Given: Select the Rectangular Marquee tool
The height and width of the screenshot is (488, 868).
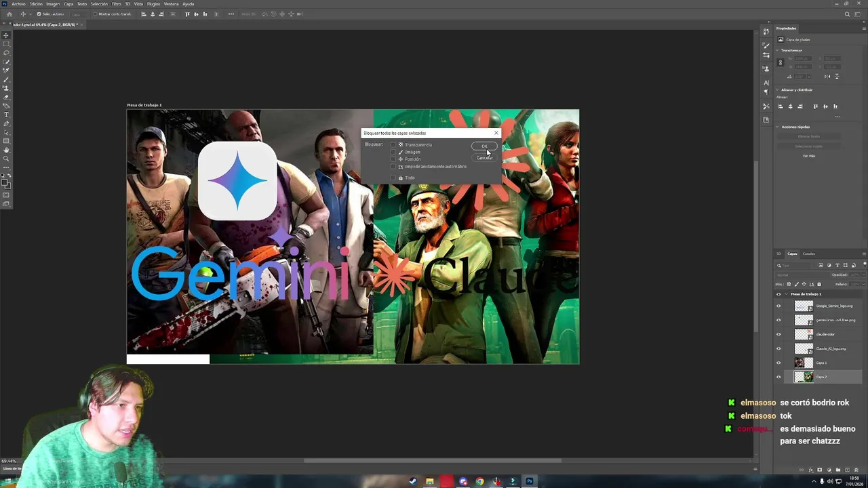Looking at the screenshot, I should coord(6,44).
